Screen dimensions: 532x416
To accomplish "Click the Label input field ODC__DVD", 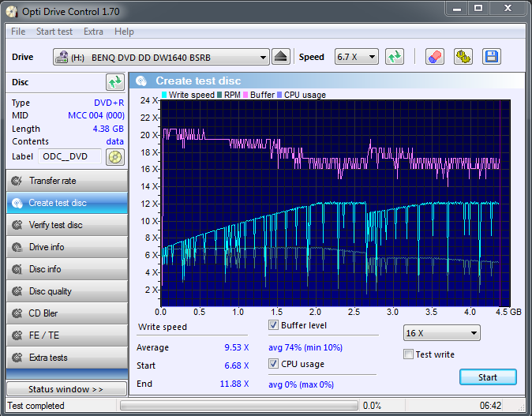I will (70, 157).
